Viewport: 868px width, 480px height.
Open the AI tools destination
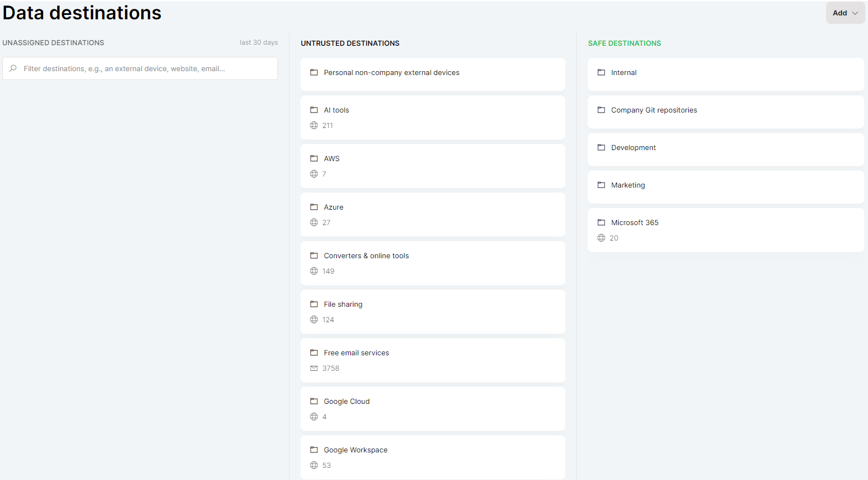(x=433, y=118)
